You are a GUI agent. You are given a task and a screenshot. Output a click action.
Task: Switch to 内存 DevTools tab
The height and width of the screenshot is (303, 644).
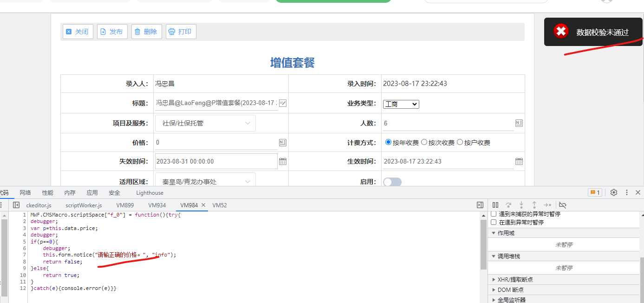tap(70, 193)
